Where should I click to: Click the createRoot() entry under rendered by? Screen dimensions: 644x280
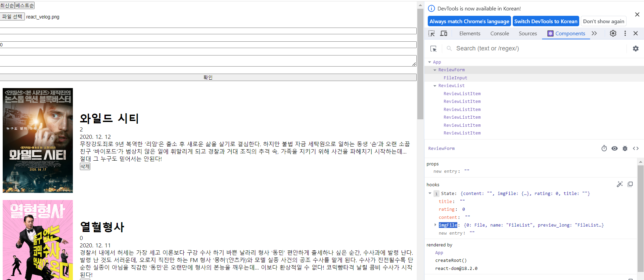(451, 260)
